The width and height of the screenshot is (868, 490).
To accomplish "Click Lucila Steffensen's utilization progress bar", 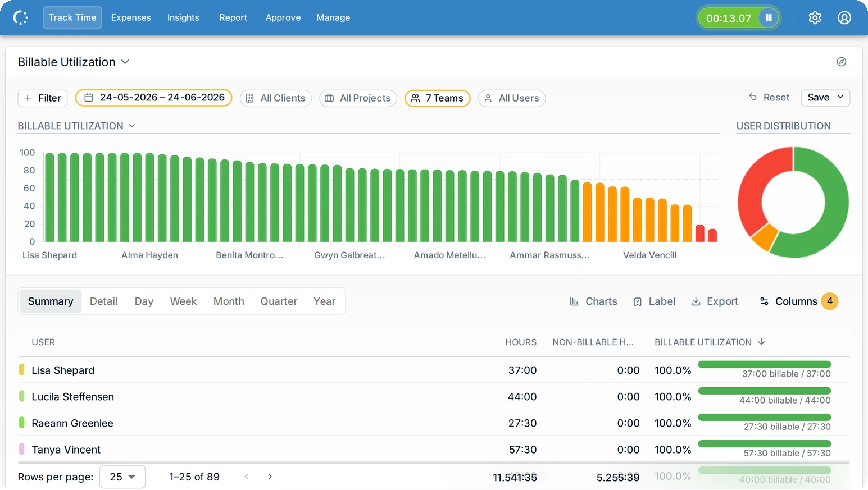I will coord(764,391).
